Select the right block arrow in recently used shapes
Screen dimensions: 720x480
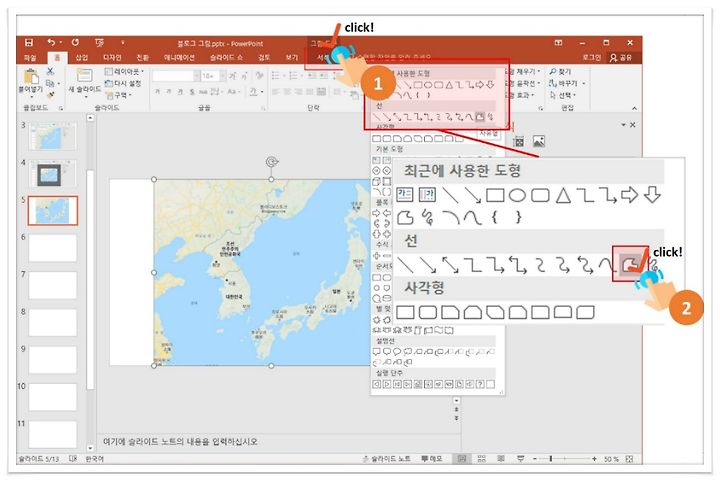pyautogui.click(x=630, y=195)
